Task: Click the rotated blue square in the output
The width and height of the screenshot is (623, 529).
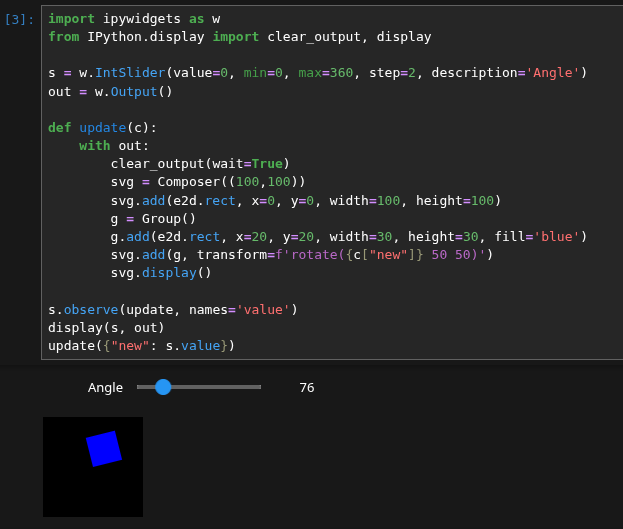Action: click(104, 449)
